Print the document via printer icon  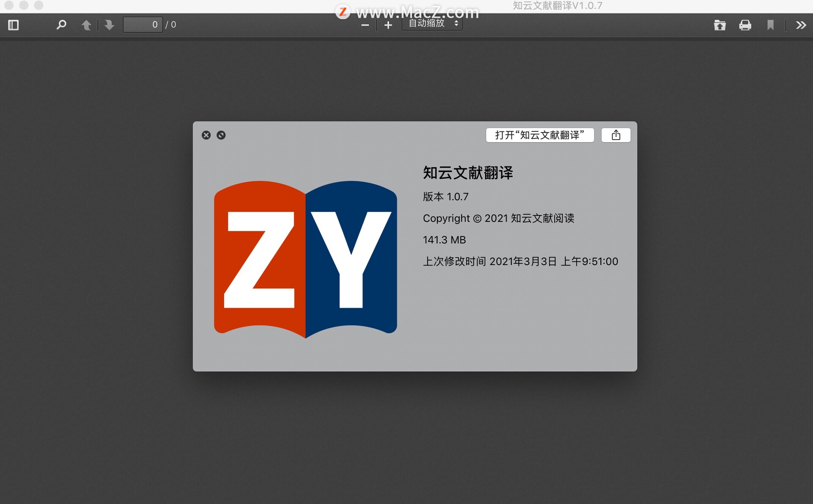pyautogui.click(x=745, y=25)
